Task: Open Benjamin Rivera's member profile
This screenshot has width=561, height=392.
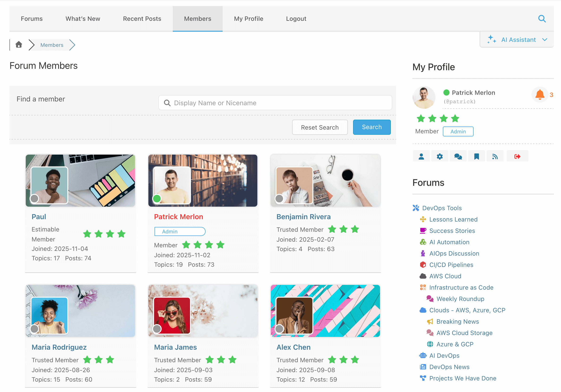Action: [x=303, y=217]
